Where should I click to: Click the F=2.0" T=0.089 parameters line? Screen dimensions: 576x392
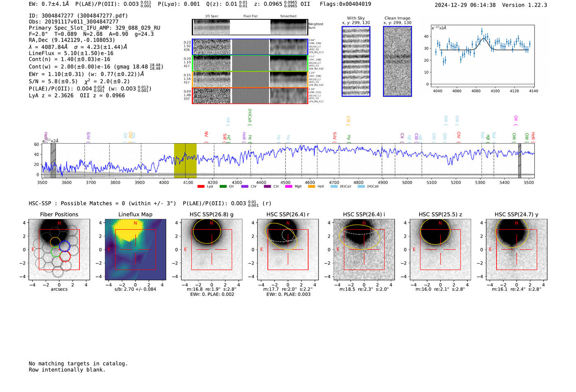tap(91, 34)
